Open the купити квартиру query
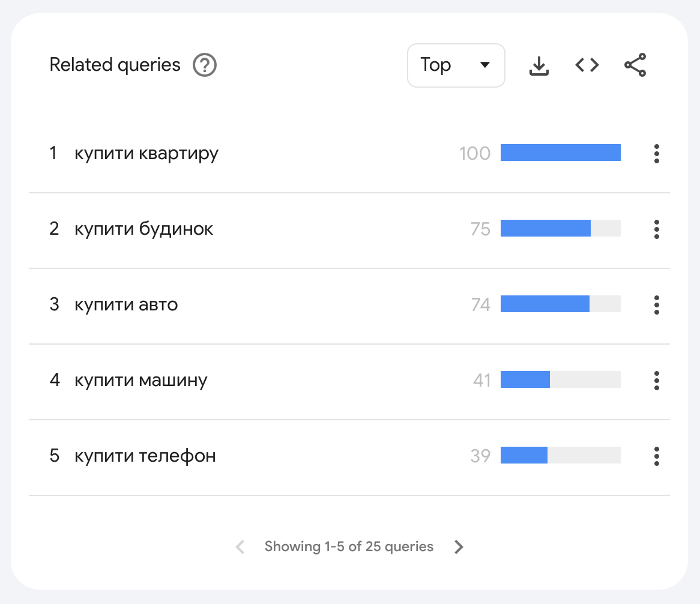This screenshot has height=604, width=700. [146, 154]
